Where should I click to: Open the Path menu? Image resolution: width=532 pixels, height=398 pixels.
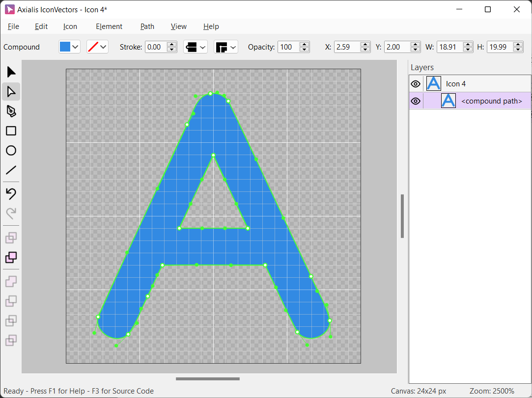147,27
